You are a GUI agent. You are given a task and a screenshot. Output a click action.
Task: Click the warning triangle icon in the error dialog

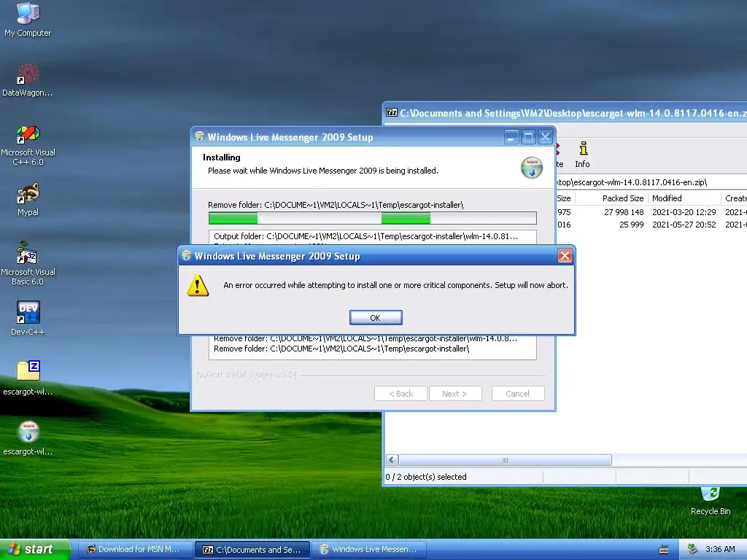point(198,285)
